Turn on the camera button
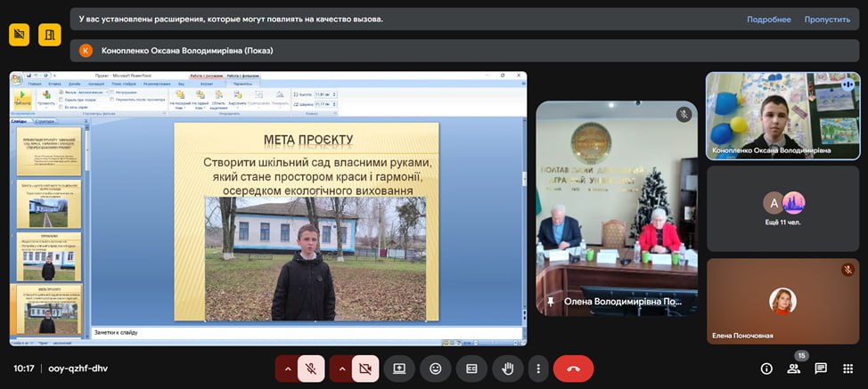The image size is (868, 389). pyautogui.click(x=364, y=369)
